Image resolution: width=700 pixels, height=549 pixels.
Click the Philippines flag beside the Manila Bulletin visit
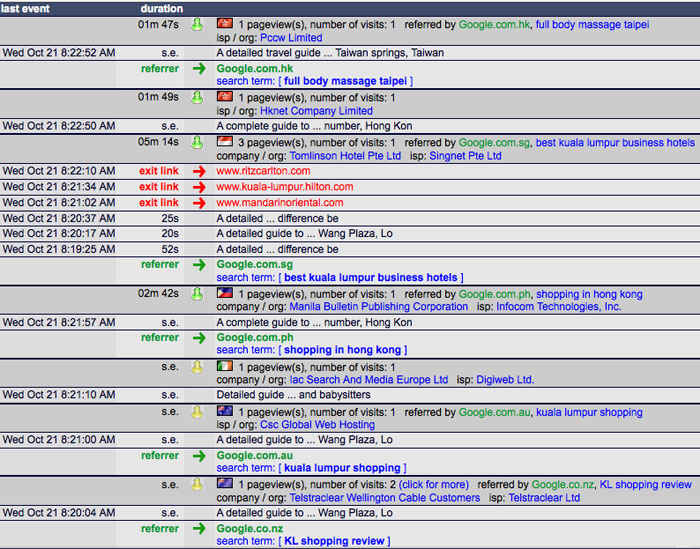tap(225, 294)
